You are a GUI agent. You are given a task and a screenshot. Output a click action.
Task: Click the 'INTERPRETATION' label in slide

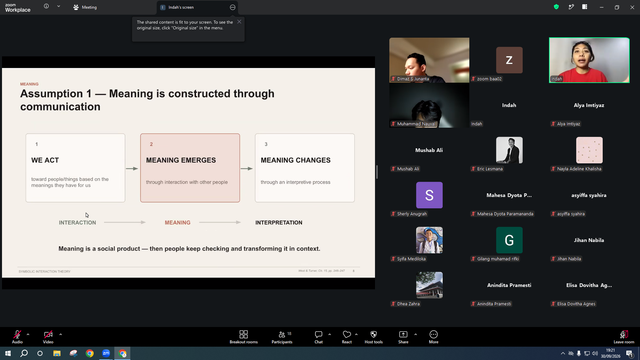pos(279,222)
